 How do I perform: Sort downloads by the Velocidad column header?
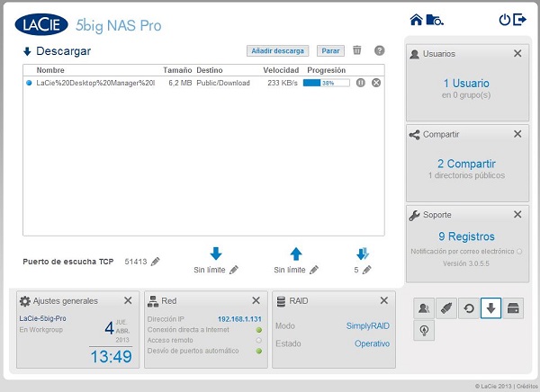(281, 70)
